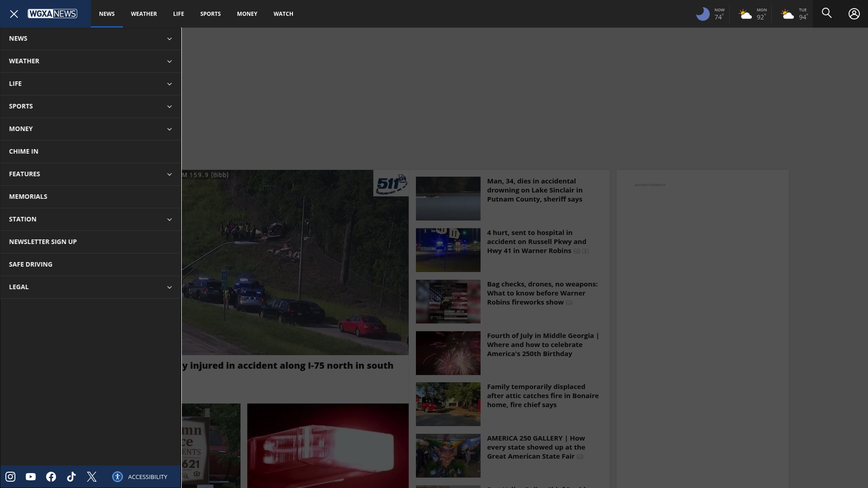Expand the Station section in sidebar
The width and height of the screenshot is (868, 488).
(x=90, y=219)
